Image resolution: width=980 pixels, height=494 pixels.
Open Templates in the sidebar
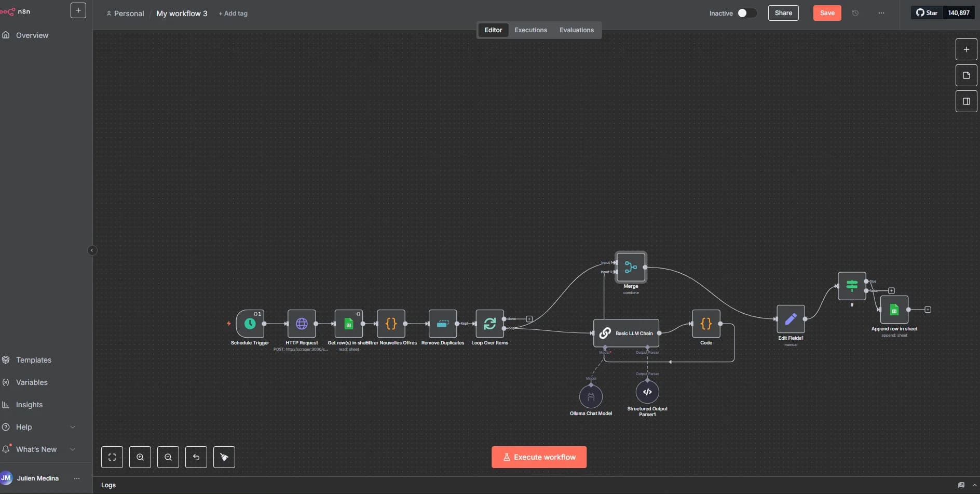[x=33, y=360]
